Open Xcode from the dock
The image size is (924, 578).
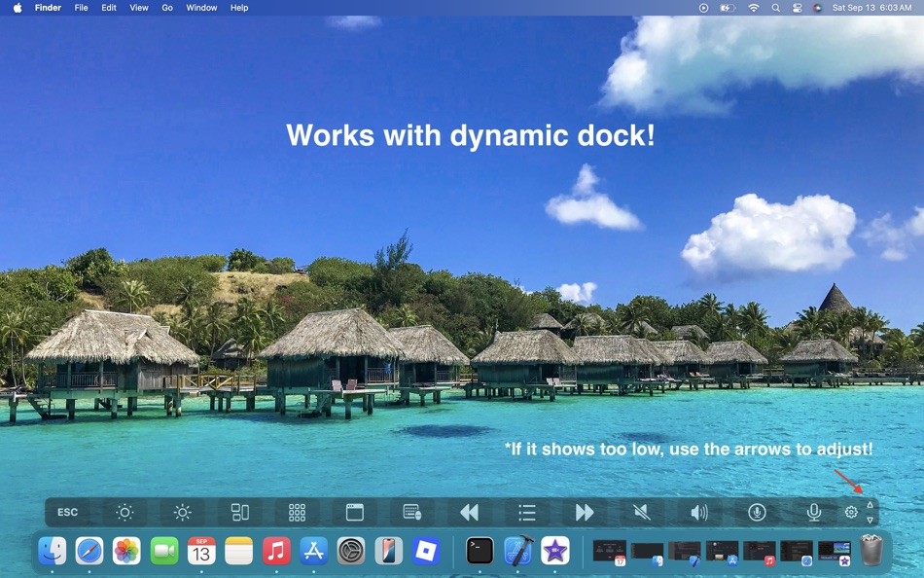(x=517, y=551)
